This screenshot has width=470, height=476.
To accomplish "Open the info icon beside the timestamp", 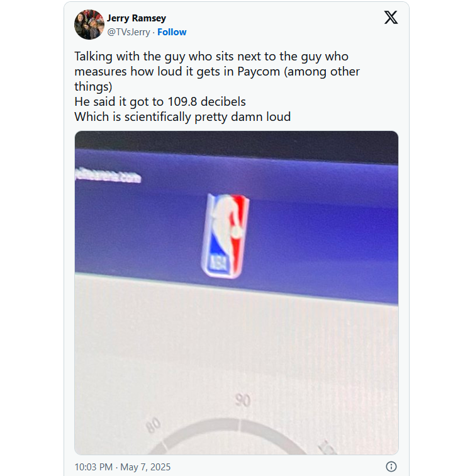I will tap(391, 467).
